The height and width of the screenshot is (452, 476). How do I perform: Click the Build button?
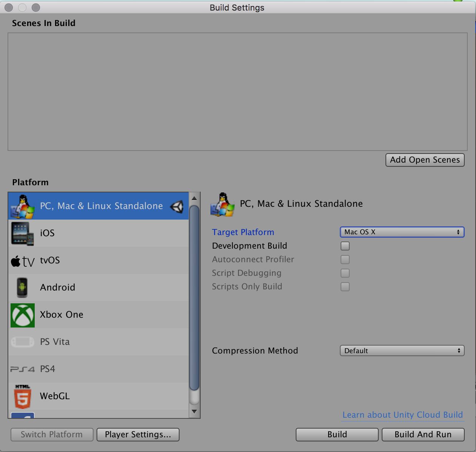tap(337, 435)
